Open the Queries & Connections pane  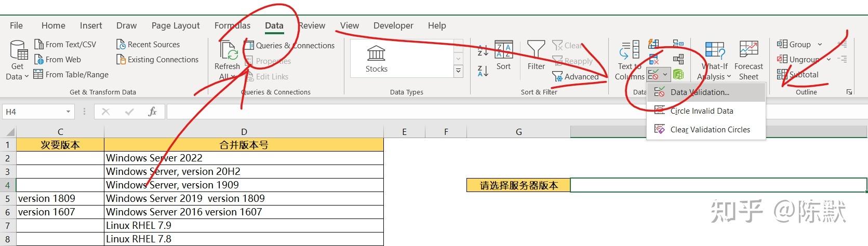pos(289,46)
